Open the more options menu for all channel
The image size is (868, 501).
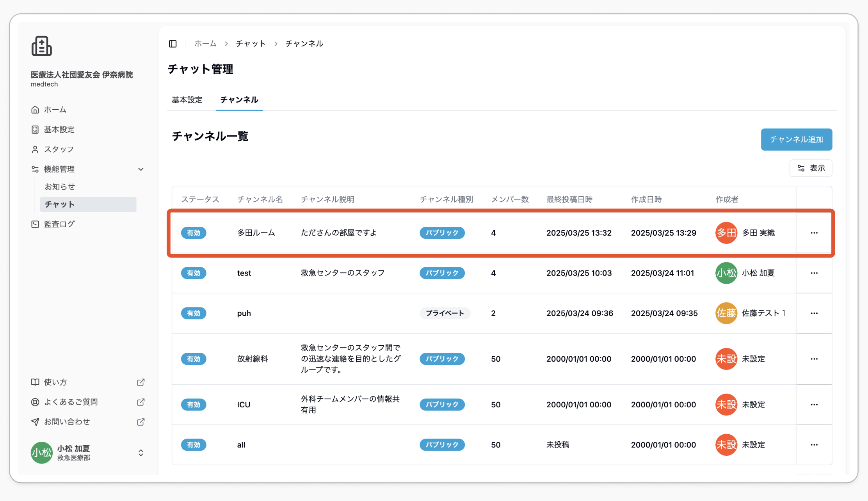click(x=814, y=445)
